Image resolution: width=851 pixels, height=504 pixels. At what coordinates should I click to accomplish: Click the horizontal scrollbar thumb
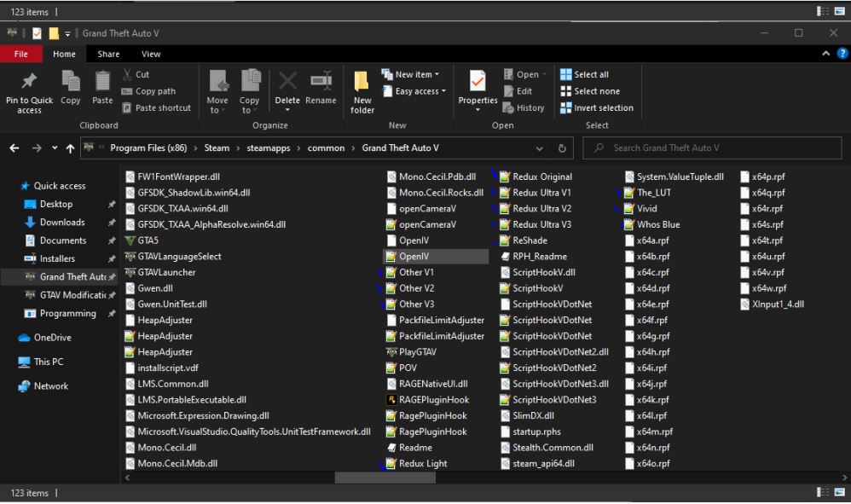(x=385, y=478)
